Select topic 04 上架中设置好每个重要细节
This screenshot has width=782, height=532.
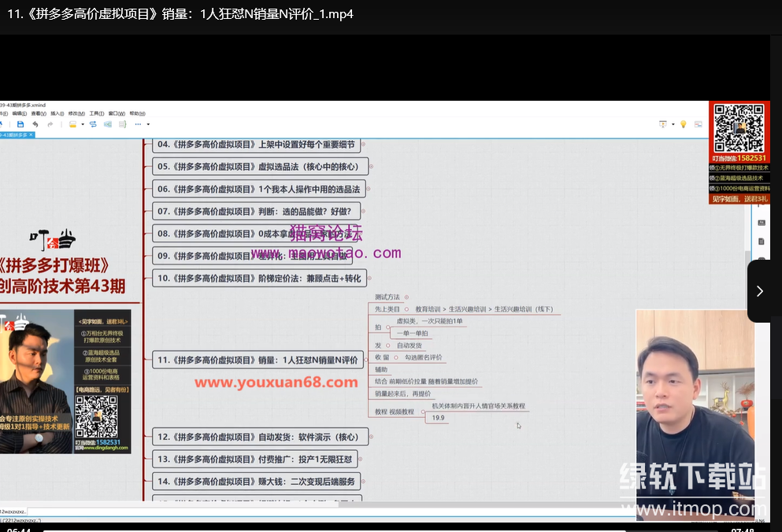point(256,145)
